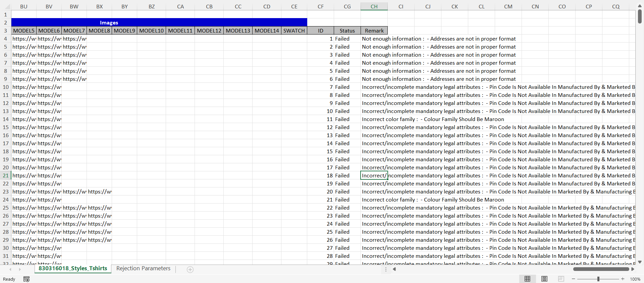Switch to Normal view

pyautogui.click(x=527, y=279)
